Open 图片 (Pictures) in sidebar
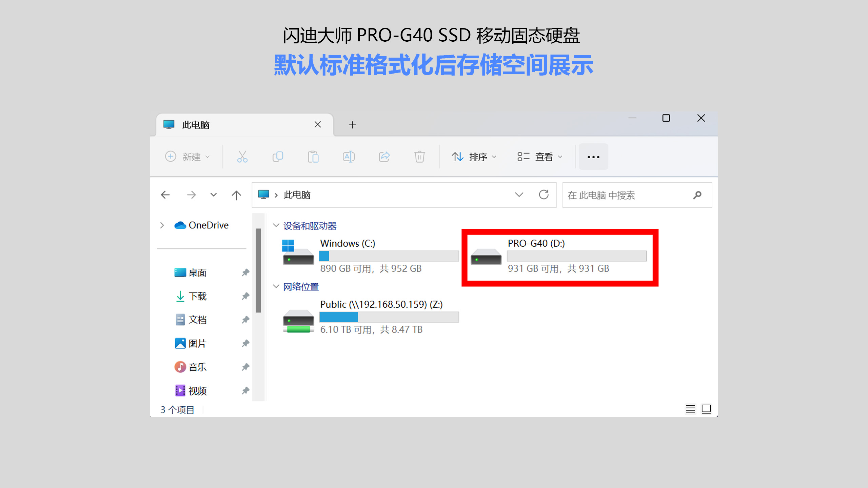 coord(190,343)
